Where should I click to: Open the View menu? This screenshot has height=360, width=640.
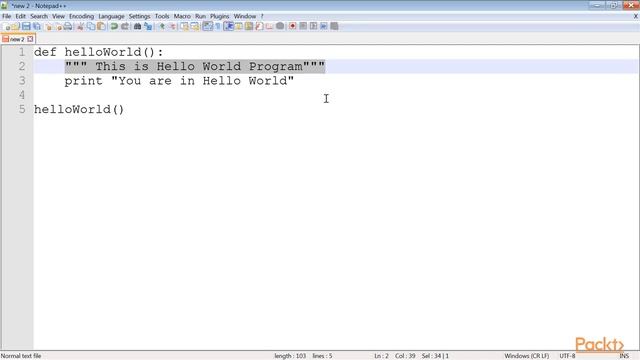(x=58, y=16)
